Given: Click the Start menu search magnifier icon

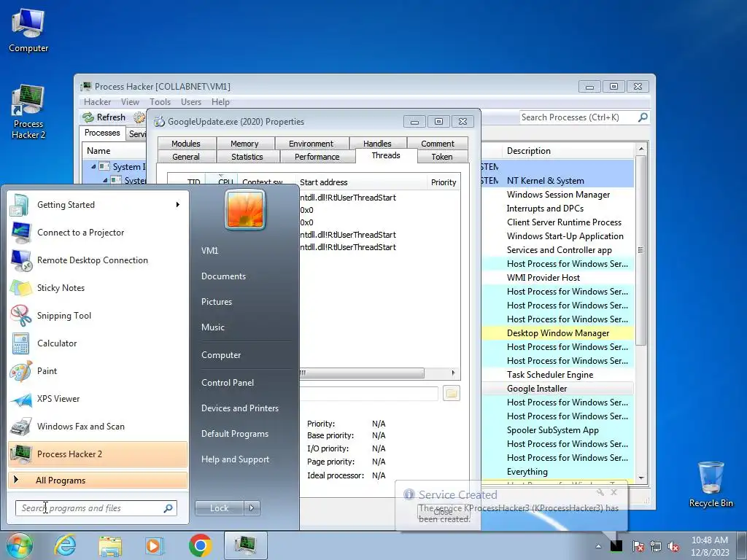Looking at the screenshot, I should tap(169, 508).
